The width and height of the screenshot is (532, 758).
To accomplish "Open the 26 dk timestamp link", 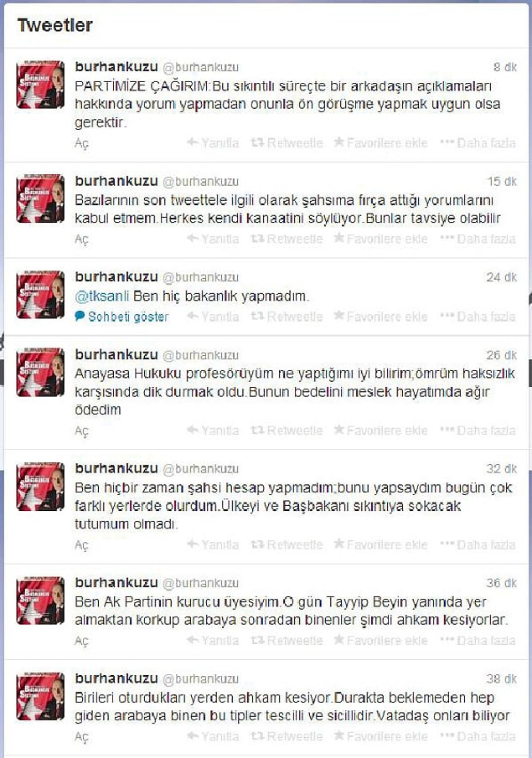I will click(x=502, y=355).
